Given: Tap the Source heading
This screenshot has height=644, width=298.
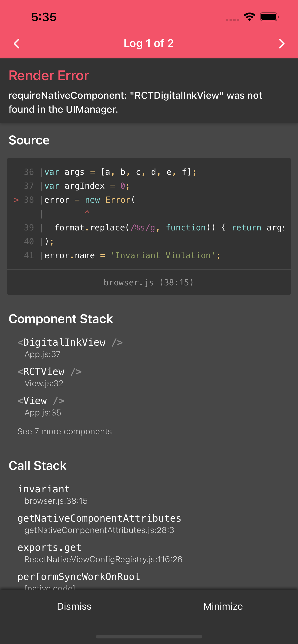Looking at the screenshot, I should pos(29,140).
